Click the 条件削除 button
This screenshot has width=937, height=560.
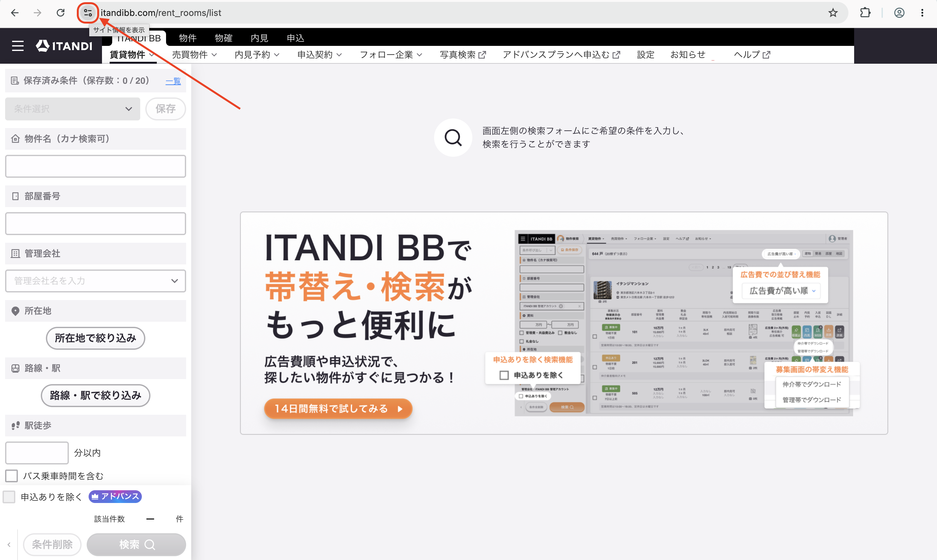point(52,544)
